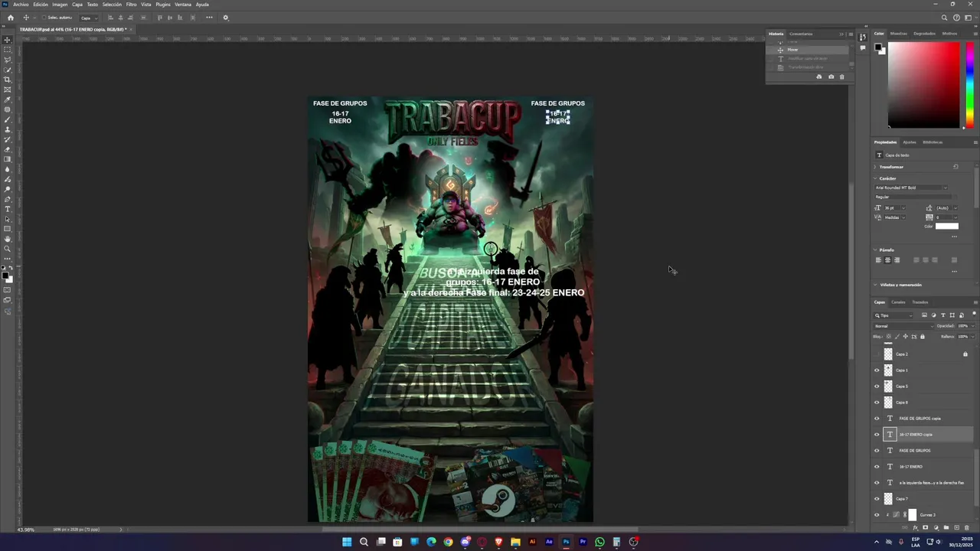Add a layer mask
The image size is (980, 551).
click(x=925, y=527)
